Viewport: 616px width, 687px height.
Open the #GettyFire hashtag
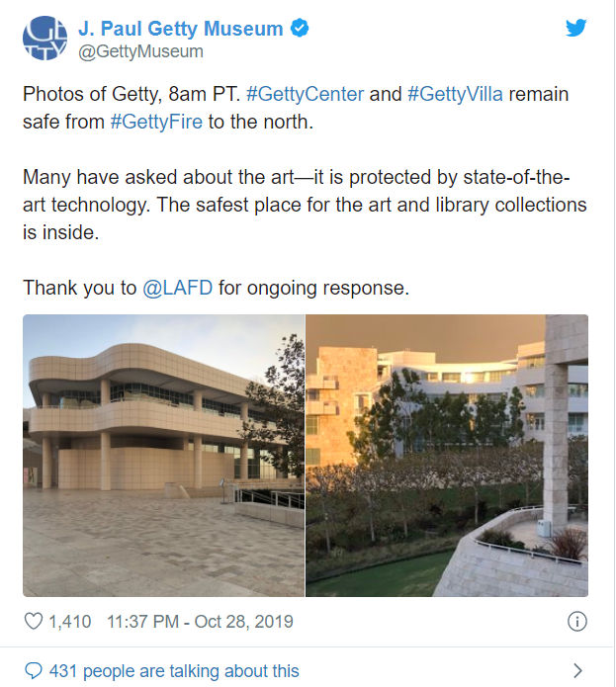pyautogui.click(x=158, y=121)
